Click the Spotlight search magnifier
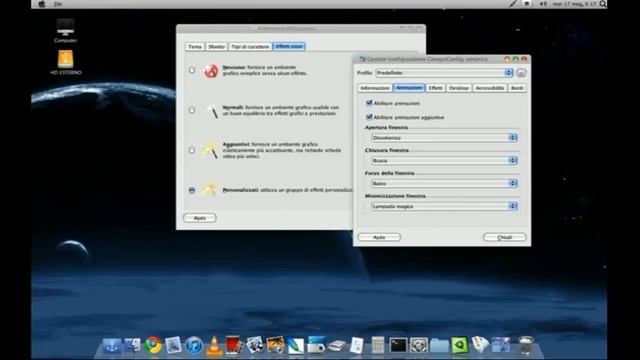640x360 pixels. 603,4
